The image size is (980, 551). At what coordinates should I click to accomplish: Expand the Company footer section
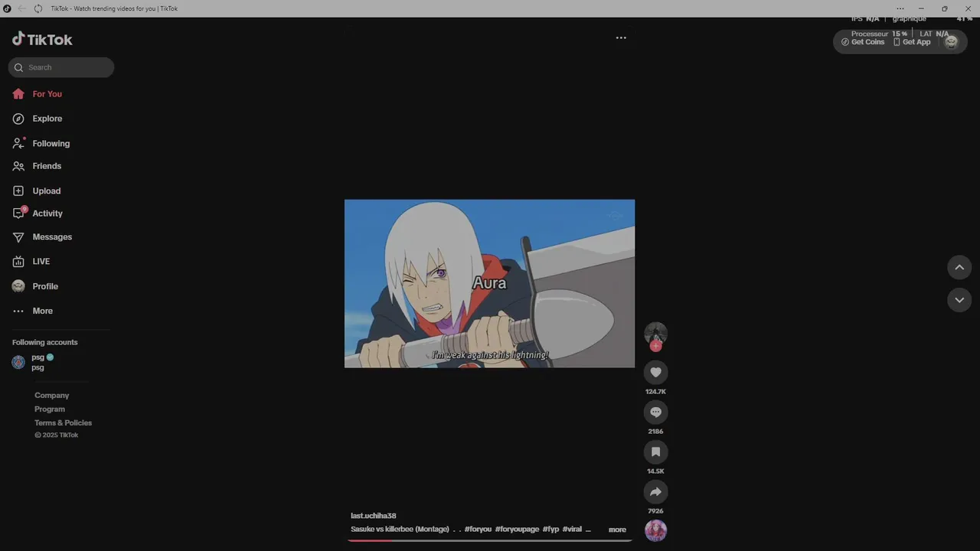(51, 396)
